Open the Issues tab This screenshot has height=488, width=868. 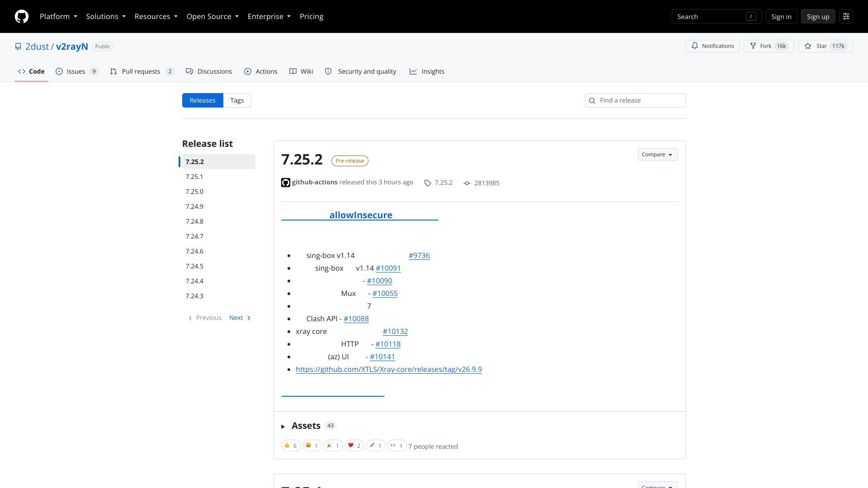click(77, 71)
